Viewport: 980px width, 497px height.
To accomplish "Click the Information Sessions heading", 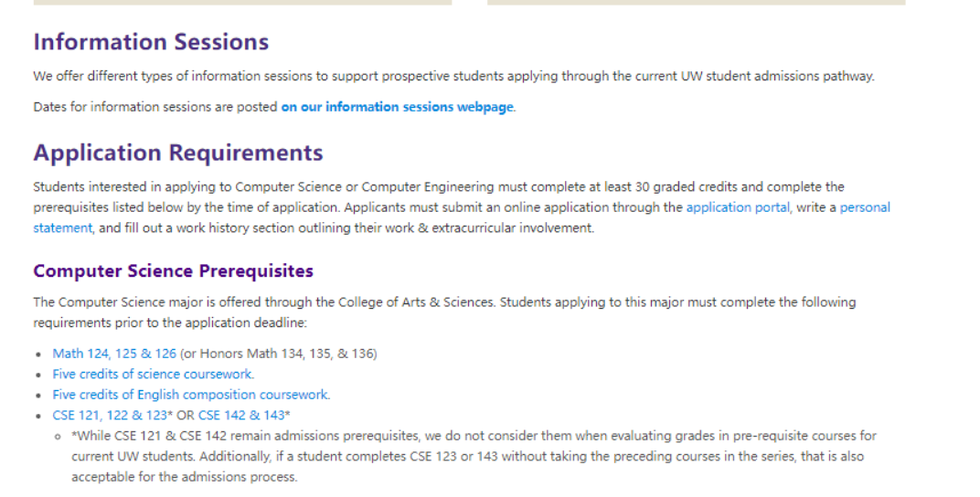I will pyautogui.click(x=151, y=42).
